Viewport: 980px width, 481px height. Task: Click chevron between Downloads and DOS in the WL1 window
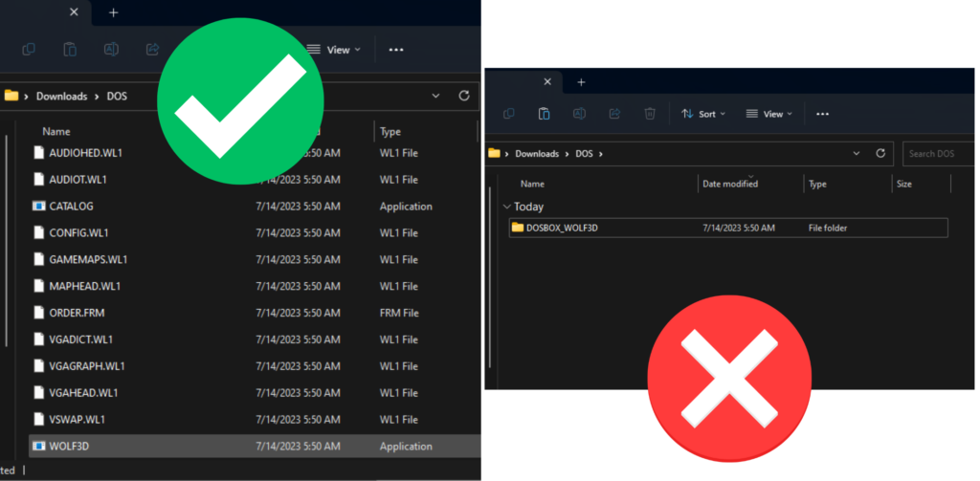(x=97, y=97)
